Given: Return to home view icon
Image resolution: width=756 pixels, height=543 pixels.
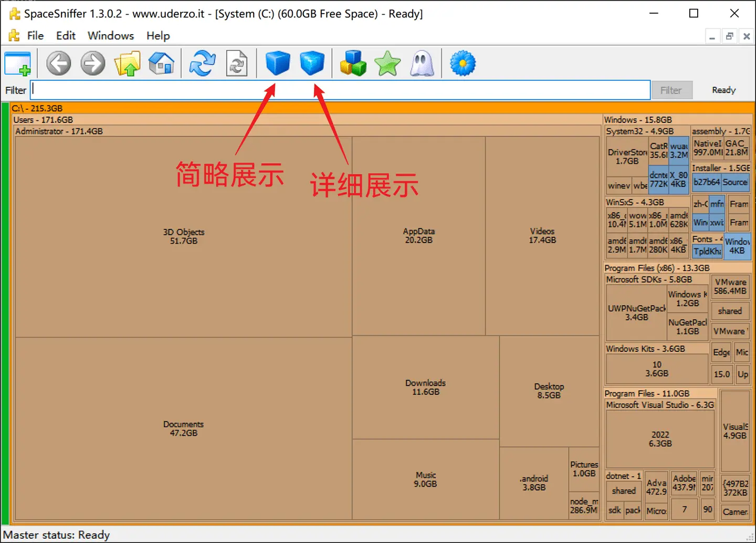Looking at the screenshot, I should point(161,64).
